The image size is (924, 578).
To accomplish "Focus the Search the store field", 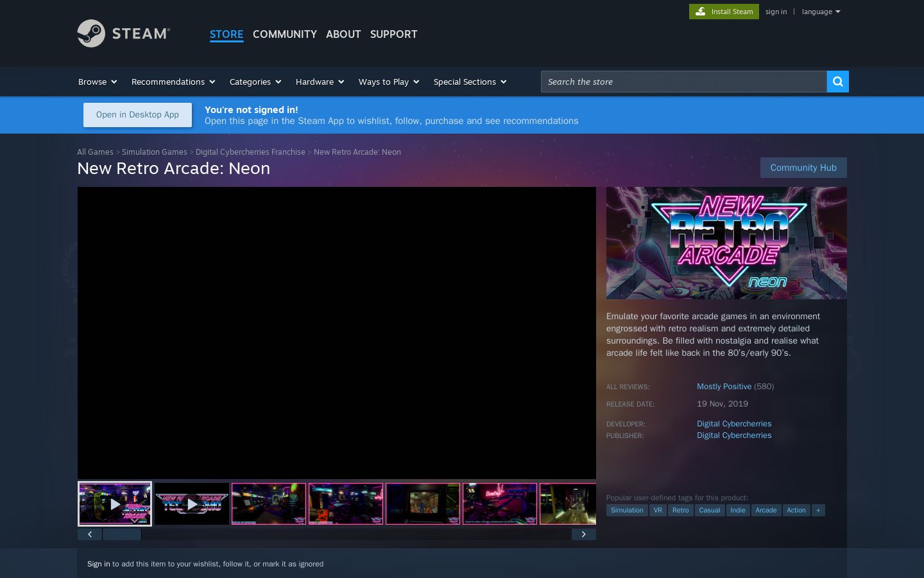I will [x=684, y=82].
